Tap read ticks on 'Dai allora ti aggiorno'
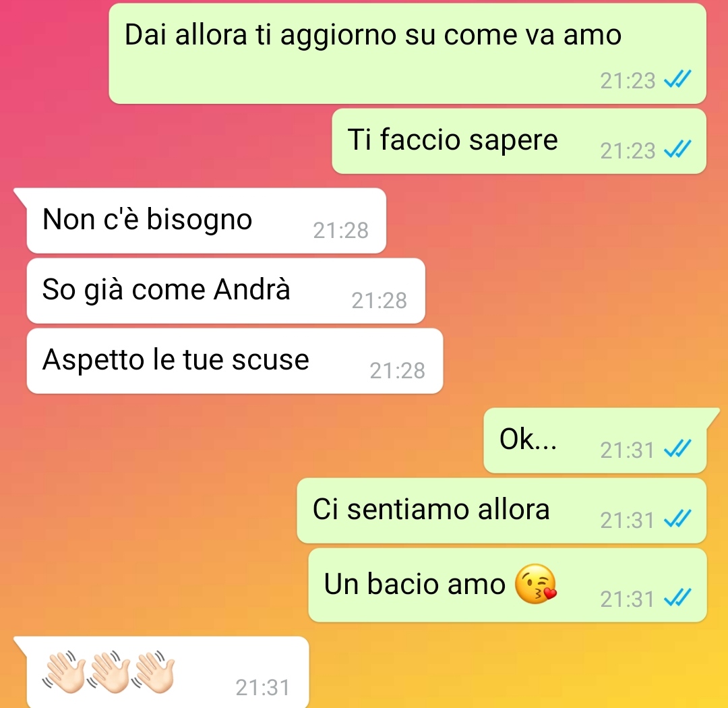Viewport: 728px width, 708px height. click(677, 79)
